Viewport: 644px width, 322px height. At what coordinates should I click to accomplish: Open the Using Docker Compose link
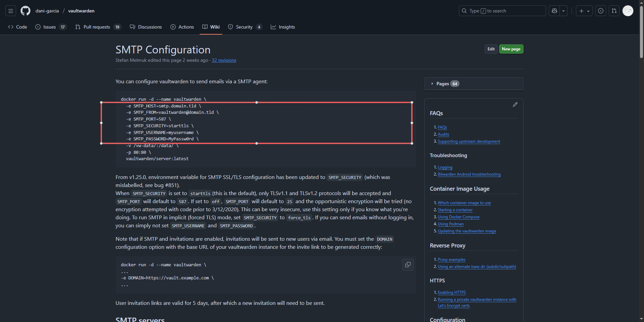pyautogui.click(x=459, y=217)
